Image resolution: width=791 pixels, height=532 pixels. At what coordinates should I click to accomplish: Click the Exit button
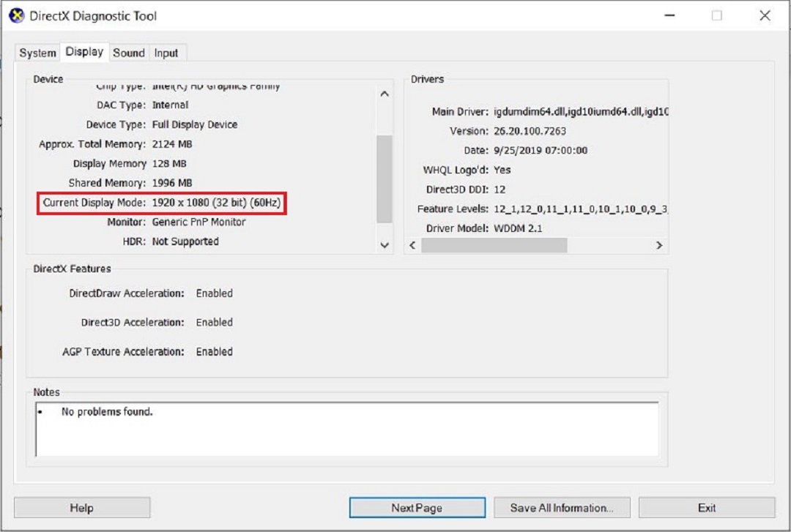coord(707,508)
